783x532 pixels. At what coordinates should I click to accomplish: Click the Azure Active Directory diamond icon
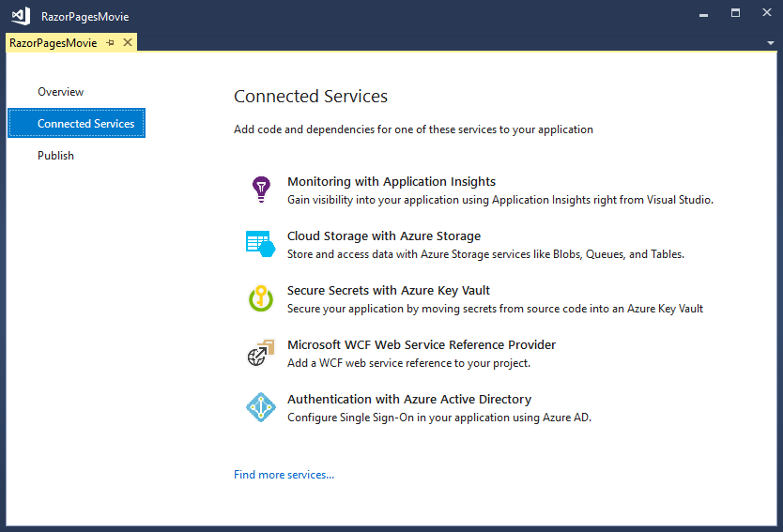click(260, 406)
